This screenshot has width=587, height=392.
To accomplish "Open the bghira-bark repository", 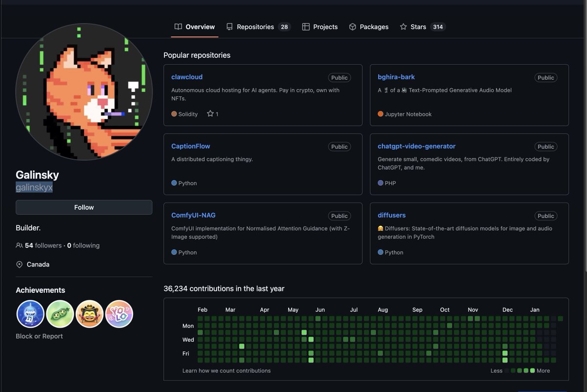I will click(396, 77).
